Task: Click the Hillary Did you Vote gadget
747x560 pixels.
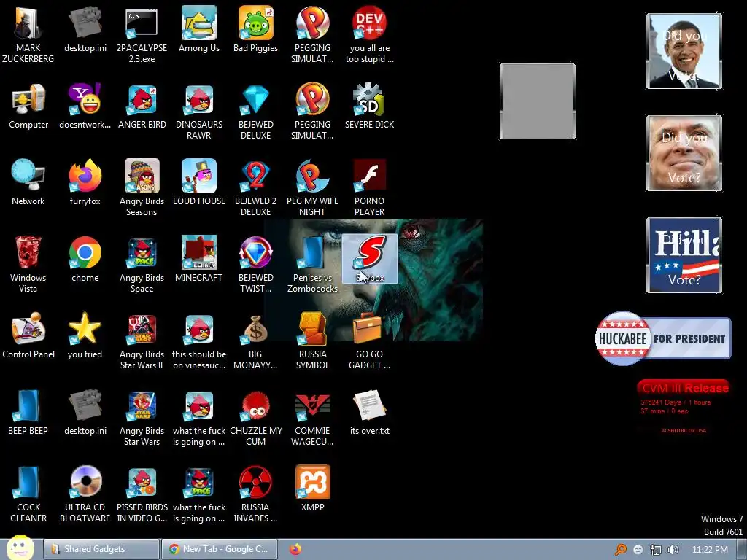Action: (684, 254)
